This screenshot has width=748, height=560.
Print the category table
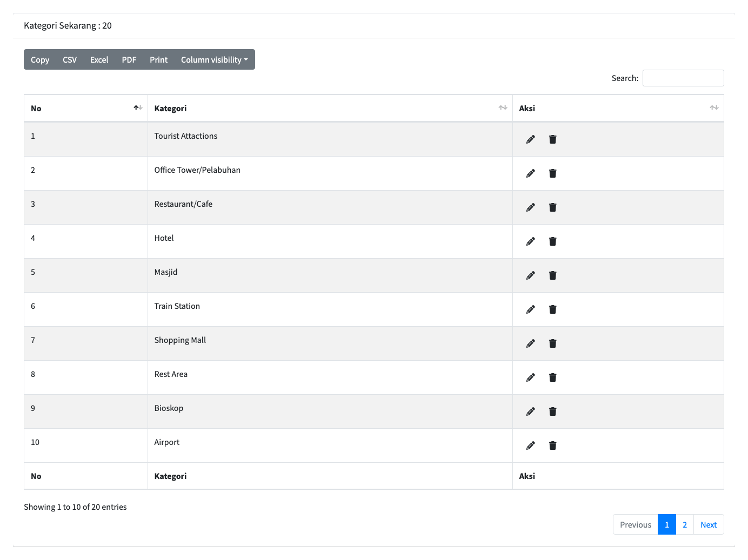tap(159, 59)
